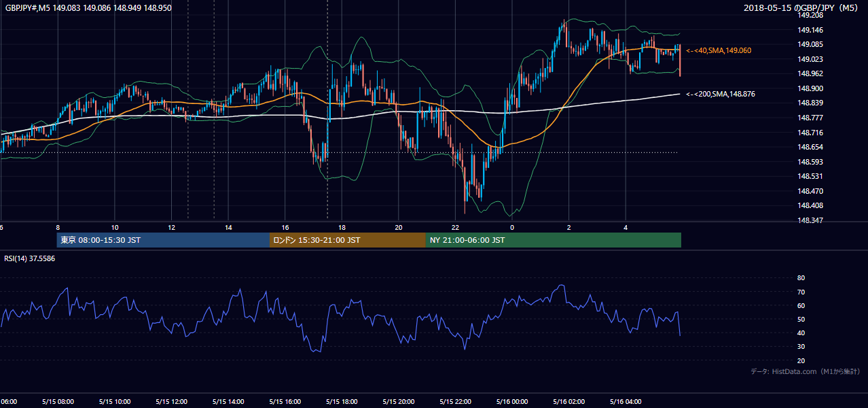Click bottom date label 5/15 08:00
868x408 pixels.
pyautogui.click(x=57, y=401)
